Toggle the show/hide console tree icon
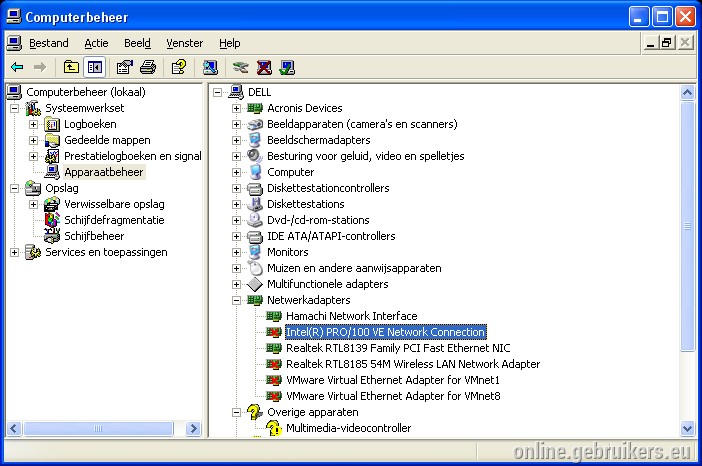The height and width of the screenshot is (466, 702). (x=94, y=68)
